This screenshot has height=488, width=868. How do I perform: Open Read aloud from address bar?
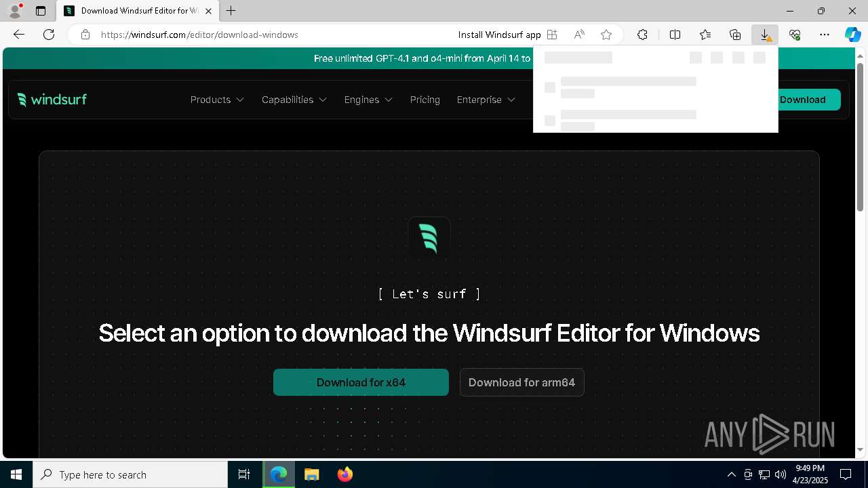pyautogui.click(x=579, y=35)
